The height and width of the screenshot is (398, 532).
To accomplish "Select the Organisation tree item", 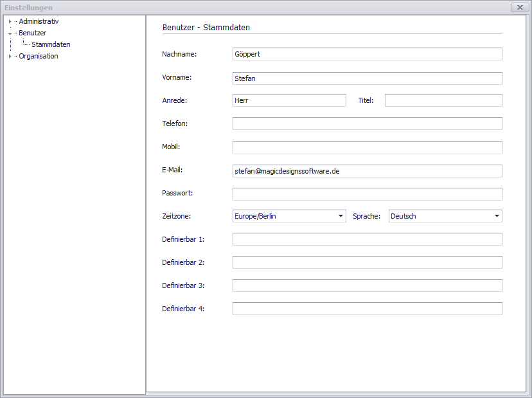I will (x=38, y=57).
